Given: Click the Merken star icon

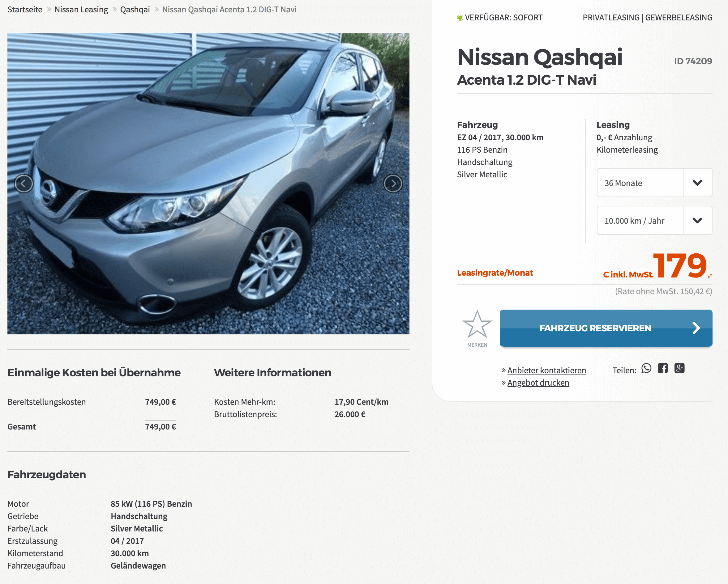Looking at the screenshot, I should tap(477, 324).
